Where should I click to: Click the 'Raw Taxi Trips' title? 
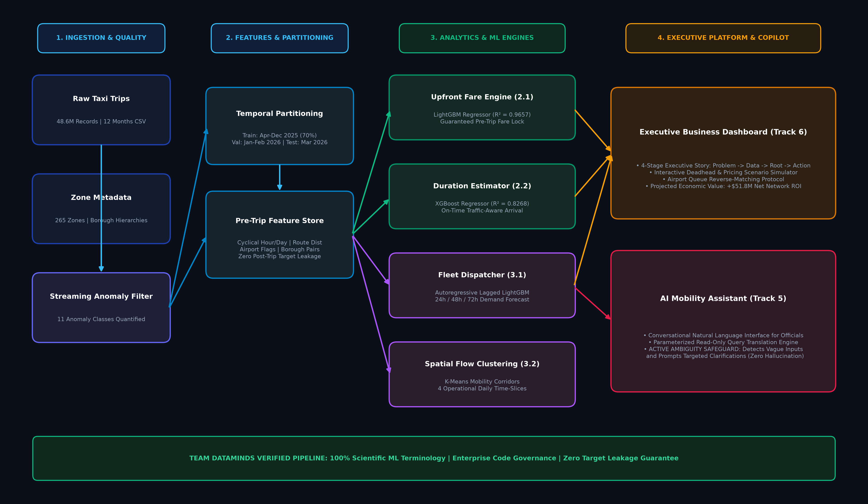(101, 99)
